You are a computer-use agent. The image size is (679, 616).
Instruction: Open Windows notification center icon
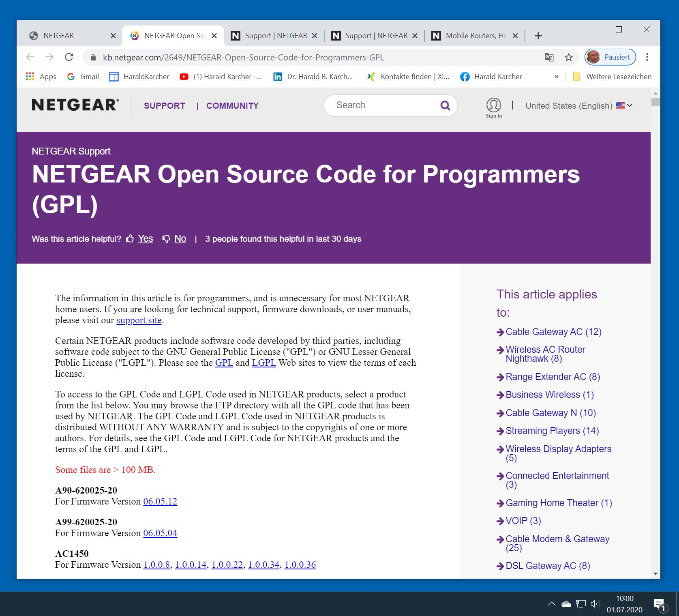[660, 604]
